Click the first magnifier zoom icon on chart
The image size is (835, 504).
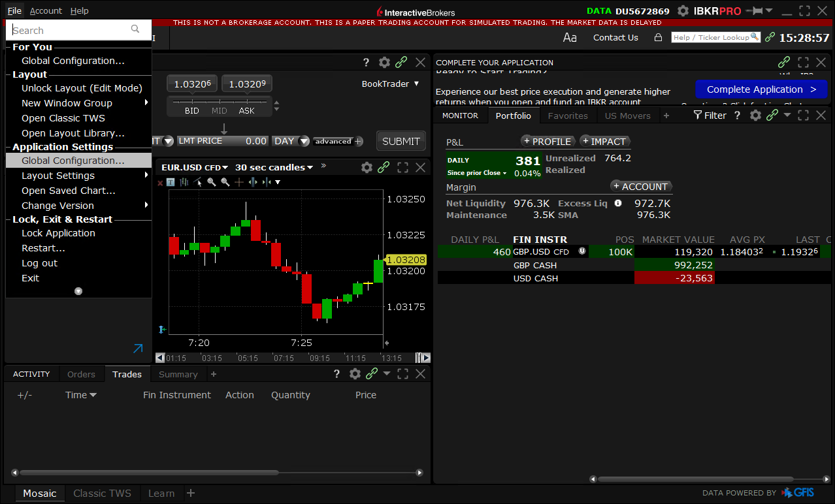pyautogui.click(x=212, y=182)
